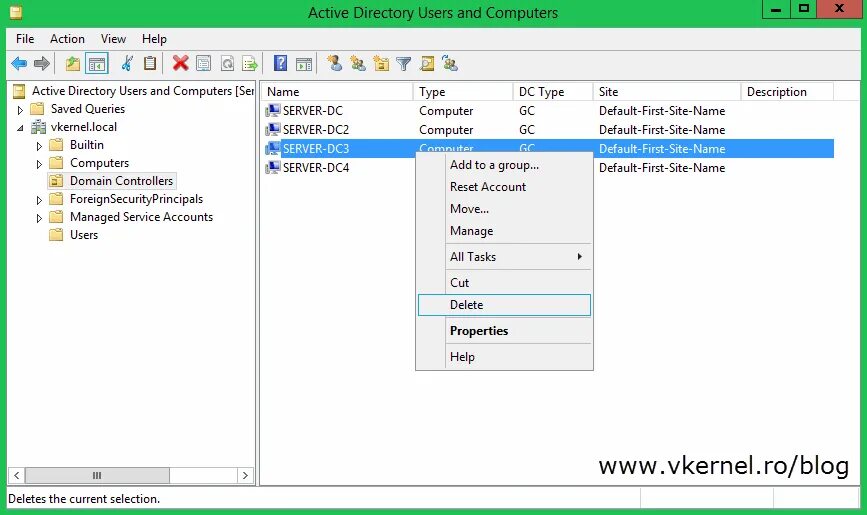The width and height of the screenshot is (867, 515).
Task: Click the Paste clipboard toolbar icon
Action: point(150,64)
